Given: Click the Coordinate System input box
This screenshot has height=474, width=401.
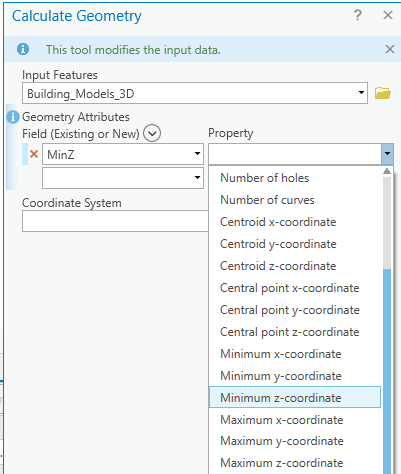Looking at the screenshot, I should coord(115,221).
